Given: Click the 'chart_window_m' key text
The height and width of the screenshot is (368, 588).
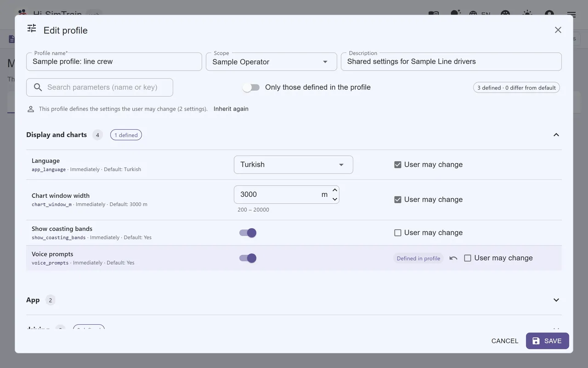Looking at the screenshot, I should (51, 204).
